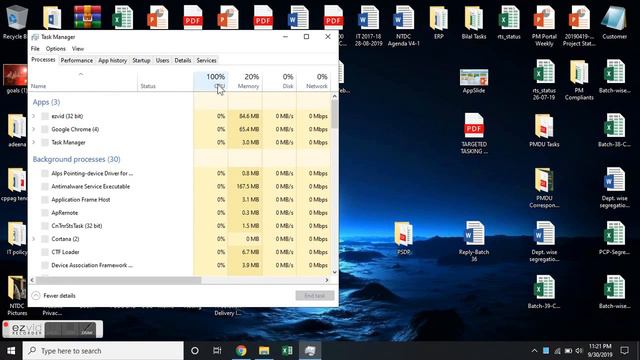Viewport: 640px width, 360px height.
Task: Sort processes by the CPU column header
Action: pyautogui.click(x=211, y=81)
